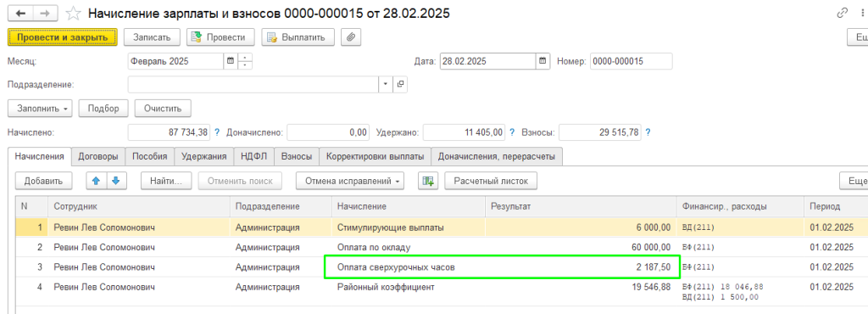Open the Доначисления, перерасчеты tab
This screenshot has height=314, width=868.
pos(497,157)
